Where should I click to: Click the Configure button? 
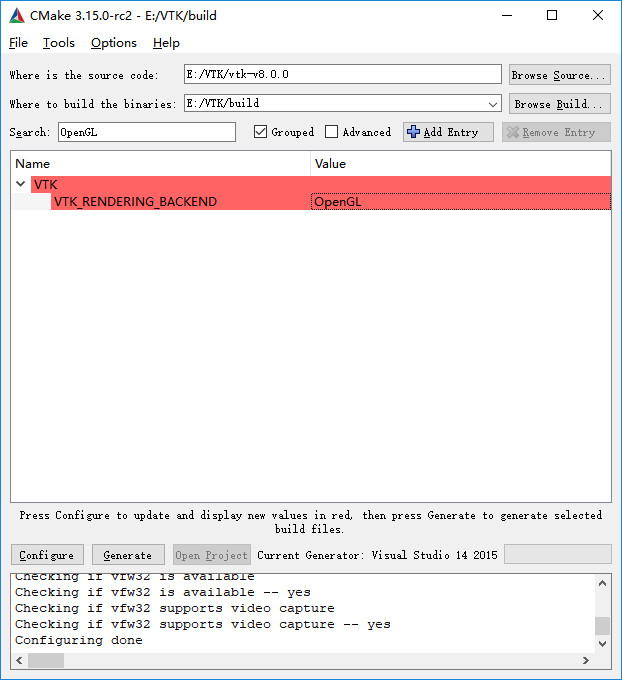[47, 555]
